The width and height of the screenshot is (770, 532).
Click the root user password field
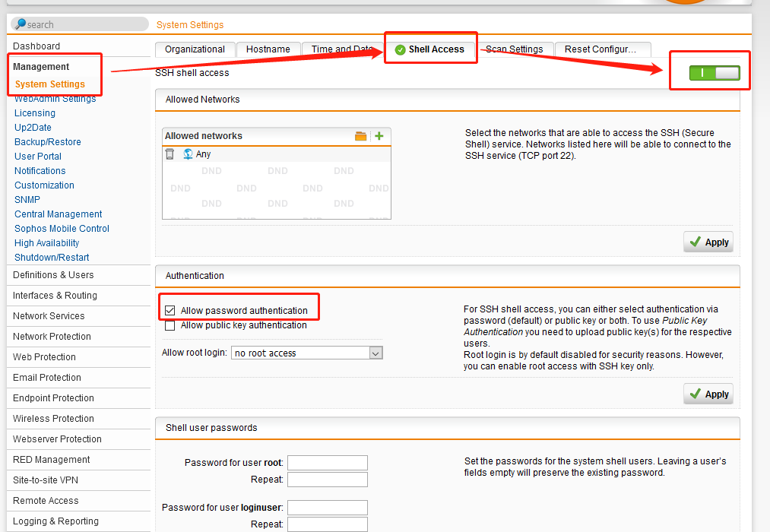pyautogui.click(x=328, y=463)
